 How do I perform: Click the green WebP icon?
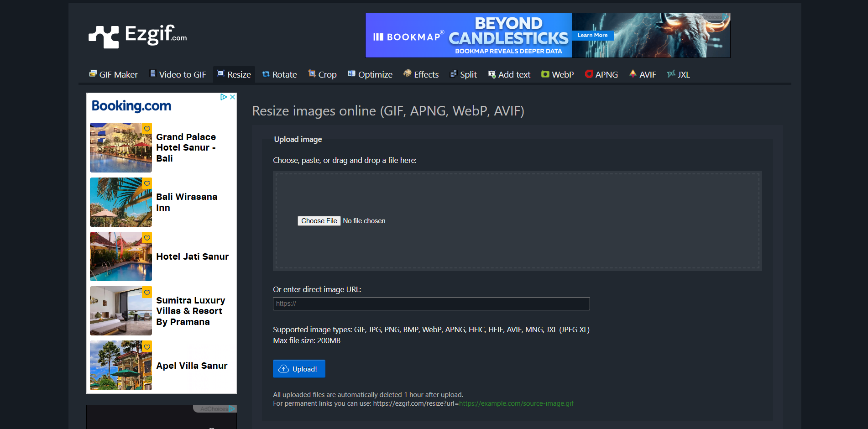545,74
